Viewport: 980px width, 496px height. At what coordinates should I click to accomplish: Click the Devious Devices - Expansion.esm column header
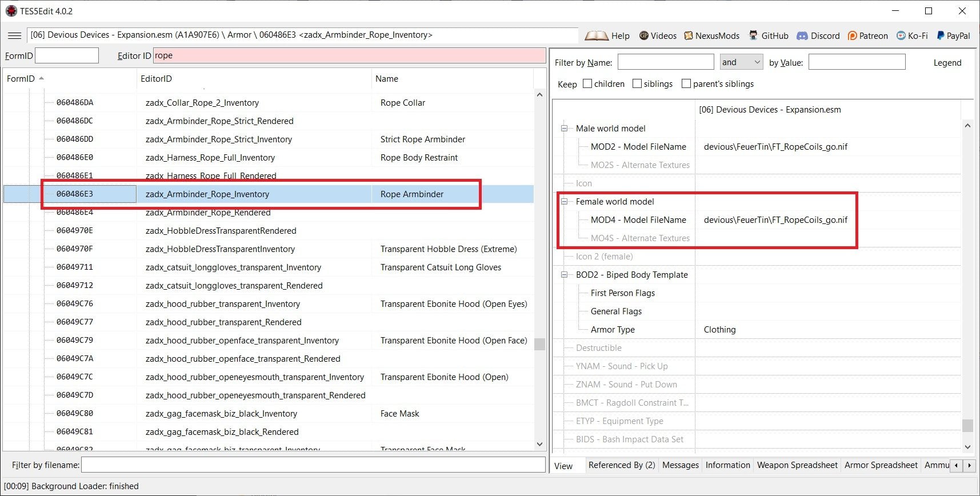[828, 110]
